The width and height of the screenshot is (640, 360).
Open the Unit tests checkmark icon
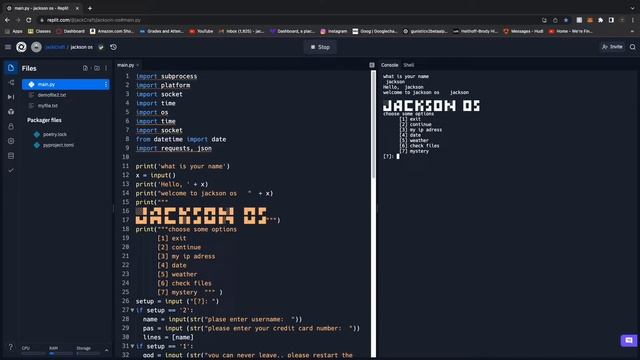11,170
